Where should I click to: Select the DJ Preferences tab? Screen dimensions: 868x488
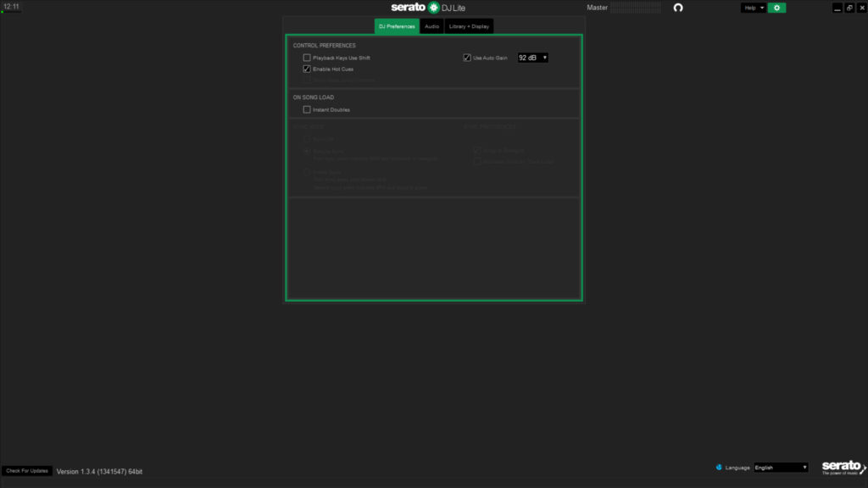397,26
